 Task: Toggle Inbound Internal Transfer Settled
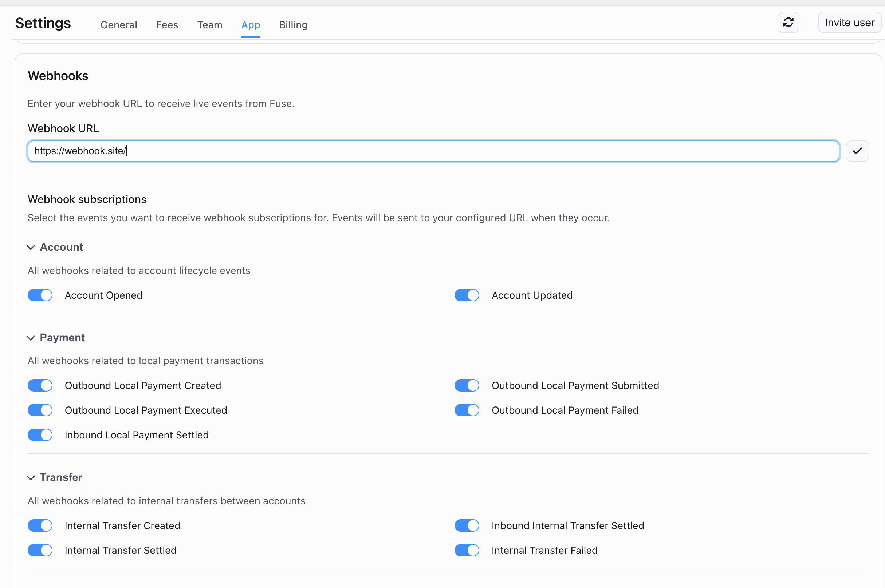pyautogui.click(x=467, y=525)
